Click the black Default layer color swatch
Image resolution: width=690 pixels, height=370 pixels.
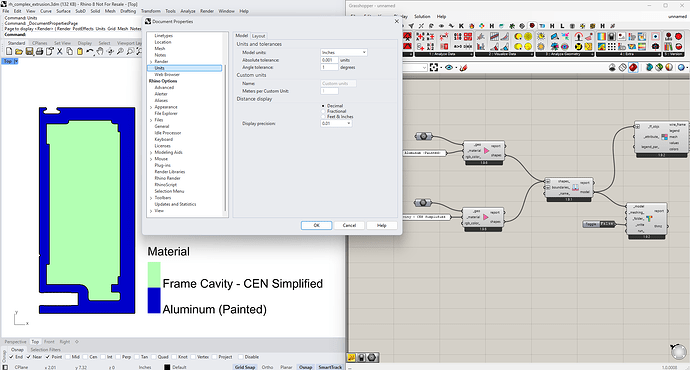pyautogui.click(x=167, y=367)
